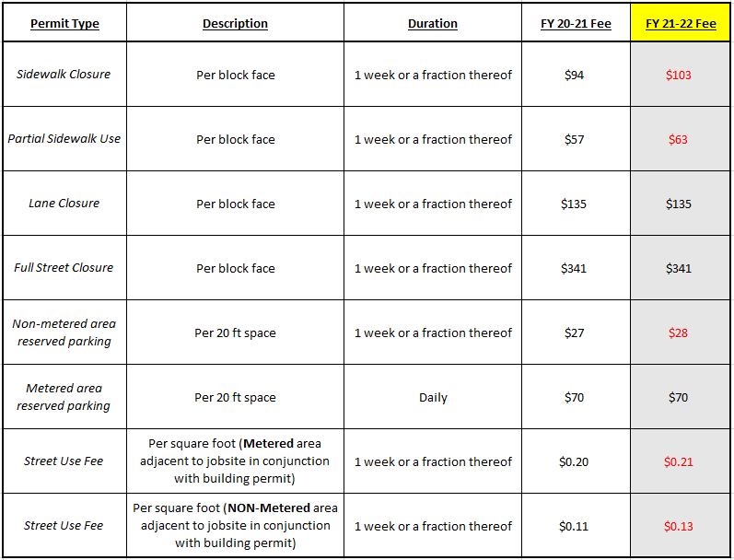Click the NON-Metered area description cell
The height and width of the screenshot is (560, 734).
(235, 526)
